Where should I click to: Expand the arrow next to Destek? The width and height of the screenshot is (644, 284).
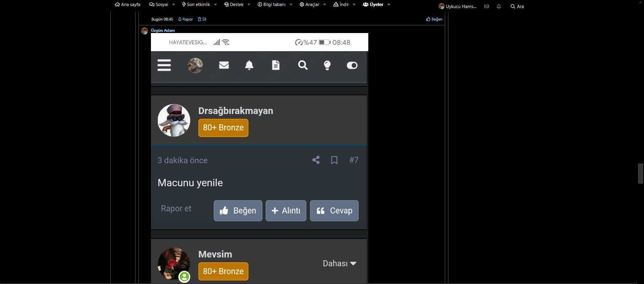pyautogui.click(x=249, y=4)
